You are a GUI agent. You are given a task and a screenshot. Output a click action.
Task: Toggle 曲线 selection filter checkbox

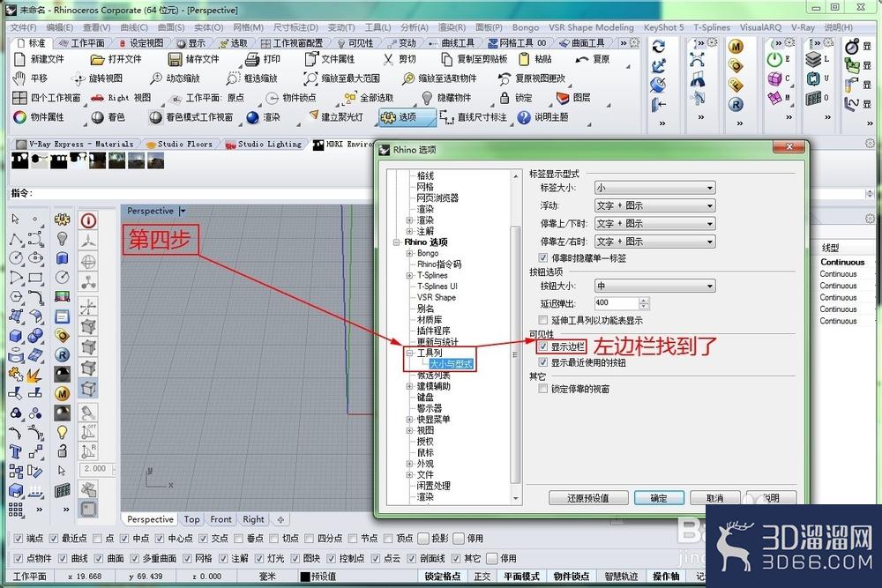pos(63,558)
